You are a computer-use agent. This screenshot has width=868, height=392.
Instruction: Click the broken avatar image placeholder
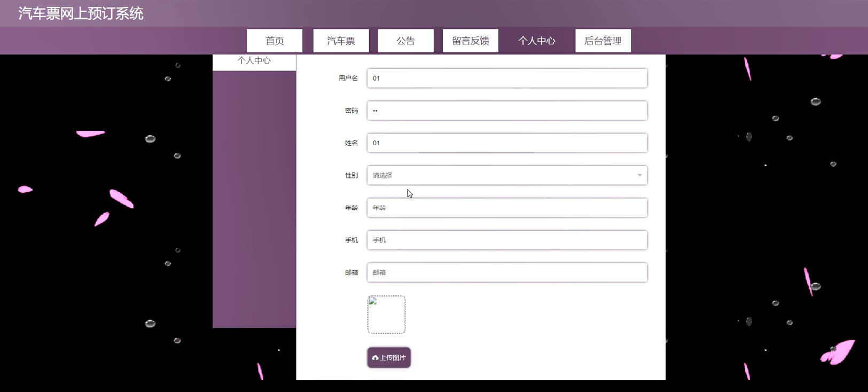386,315
